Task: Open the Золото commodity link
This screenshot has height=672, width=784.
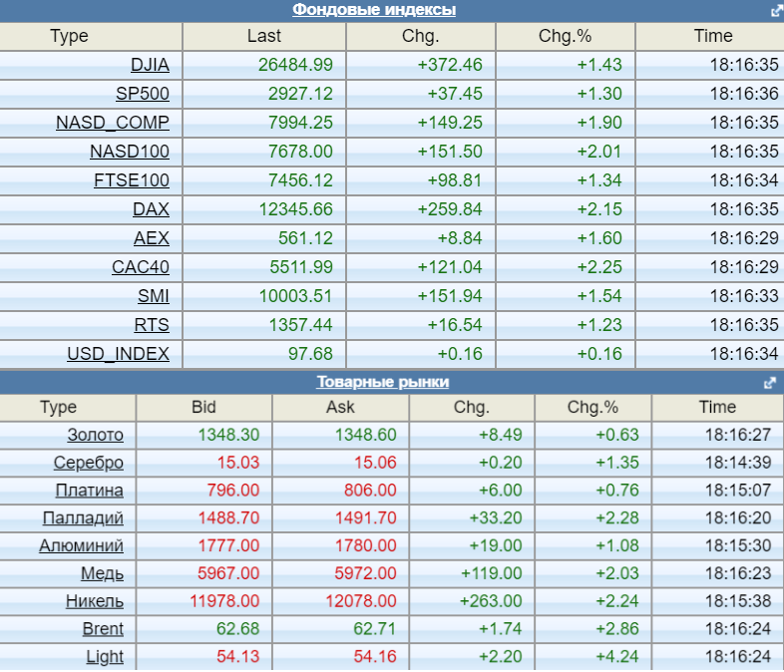Action: click(x=96, y=435)
